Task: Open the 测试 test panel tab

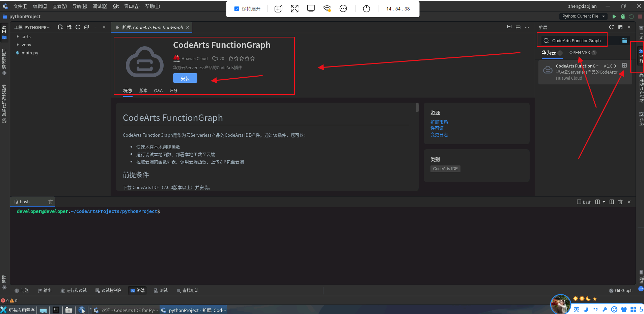Action: (x=161, y=291)
